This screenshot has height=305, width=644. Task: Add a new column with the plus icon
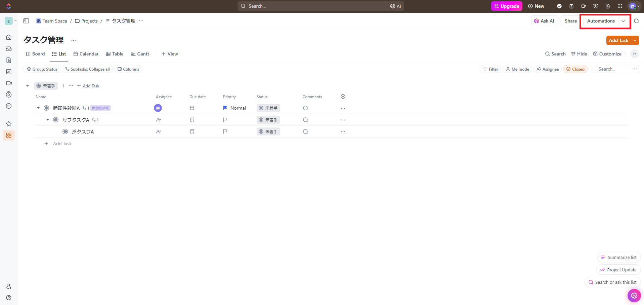pos(343,97)
